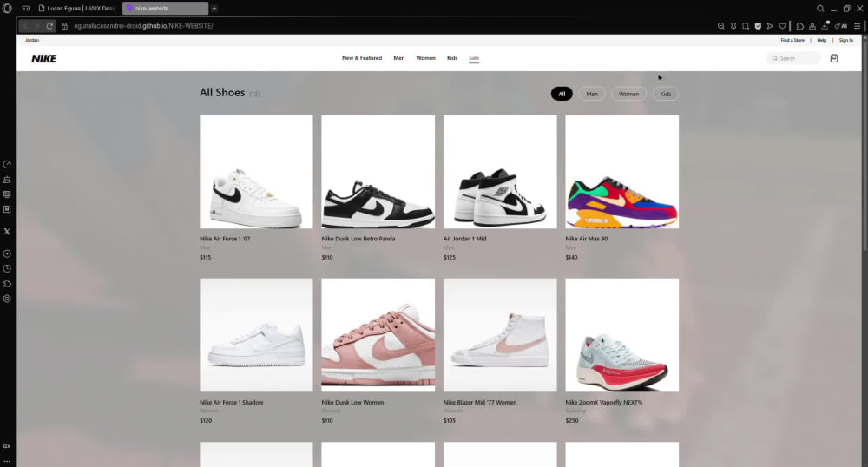868x467 pixels.
Task: Select the nike-website browser tab
Action: point(165,9)
